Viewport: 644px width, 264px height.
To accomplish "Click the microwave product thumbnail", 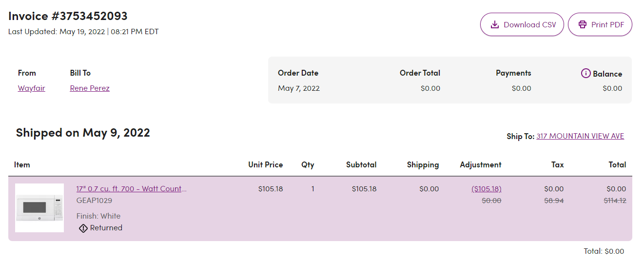I will click(x=39, y=208).
